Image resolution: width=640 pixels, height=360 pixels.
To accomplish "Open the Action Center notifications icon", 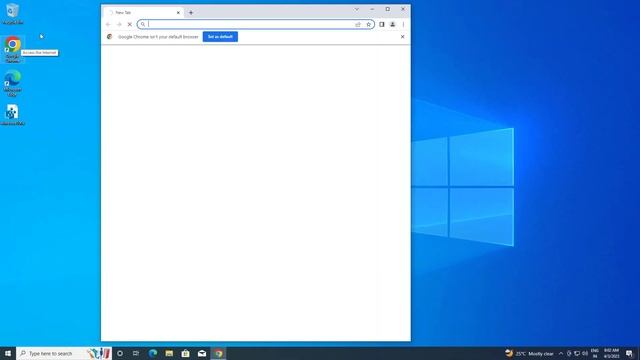I will (x=629, y=353).
